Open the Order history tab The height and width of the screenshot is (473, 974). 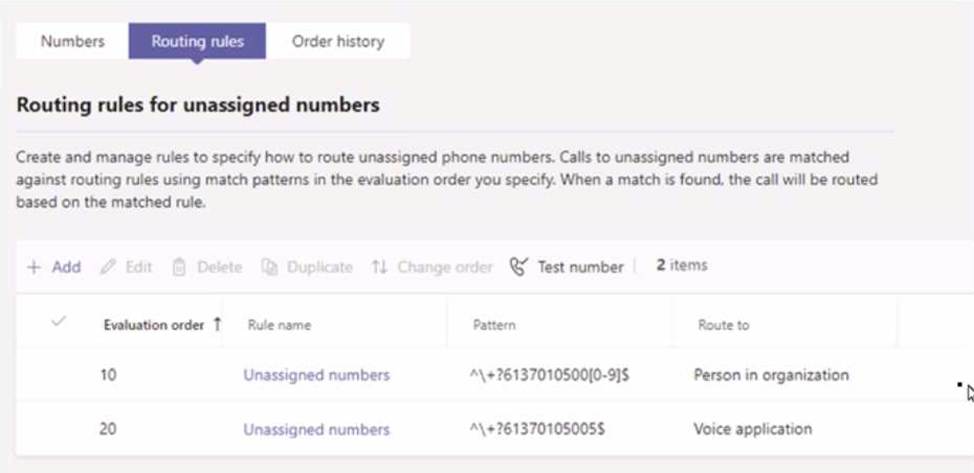coord(337,41)
